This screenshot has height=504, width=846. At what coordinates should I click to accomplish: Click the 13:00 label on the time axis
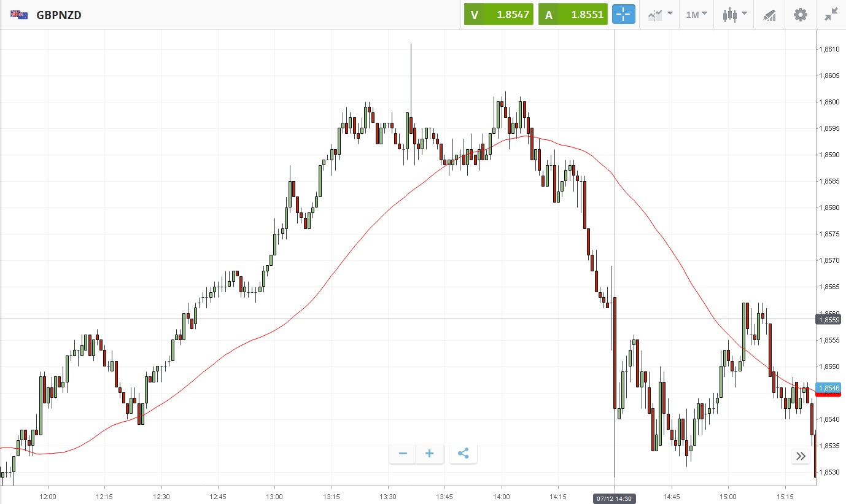(274, 495)
